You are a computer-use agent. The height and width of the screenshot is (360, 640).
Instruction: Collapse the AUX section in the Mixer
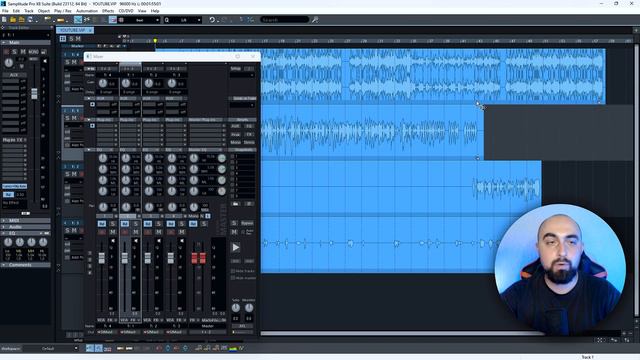[89, 98]
